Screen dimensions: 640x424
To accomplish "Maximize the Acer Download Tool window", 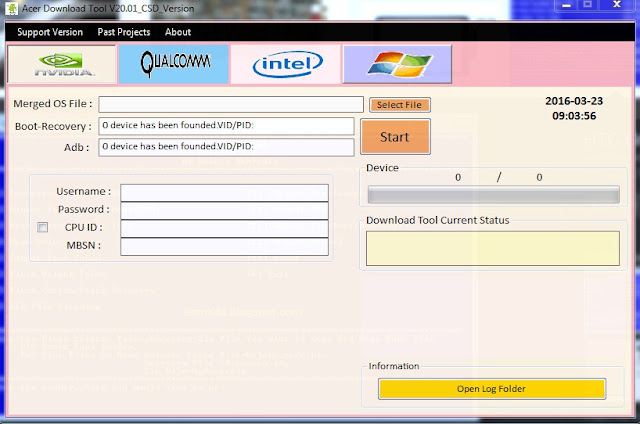I will (x=587, y=5).
